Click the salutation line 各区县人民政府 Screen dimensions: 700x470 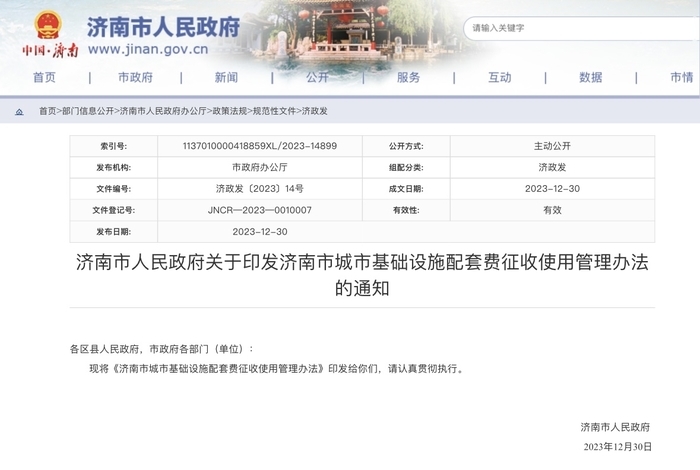coord(162,349)
